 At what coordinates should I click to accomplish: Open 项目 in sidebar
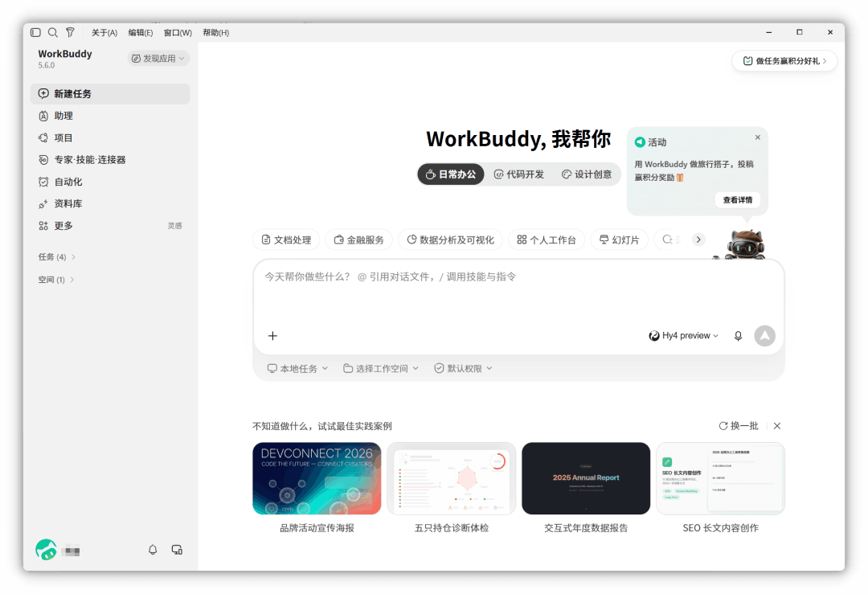pos(110,137)
